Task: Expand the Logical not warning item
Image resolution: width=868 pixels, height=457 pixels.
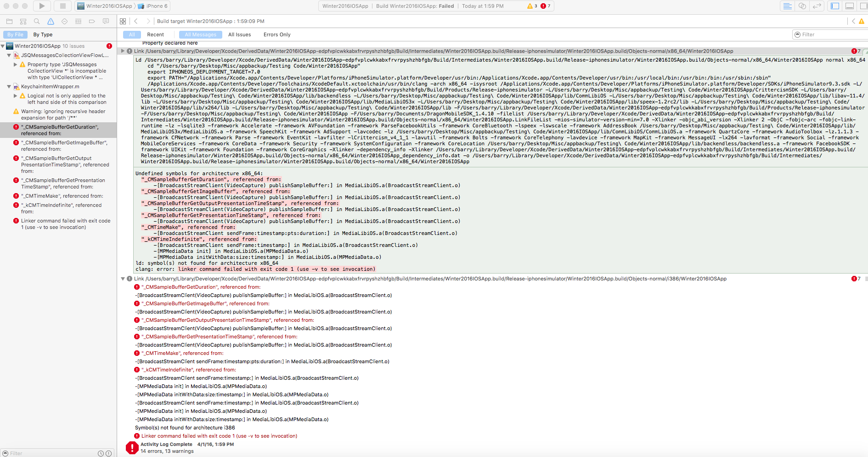Action: (15, 96)
